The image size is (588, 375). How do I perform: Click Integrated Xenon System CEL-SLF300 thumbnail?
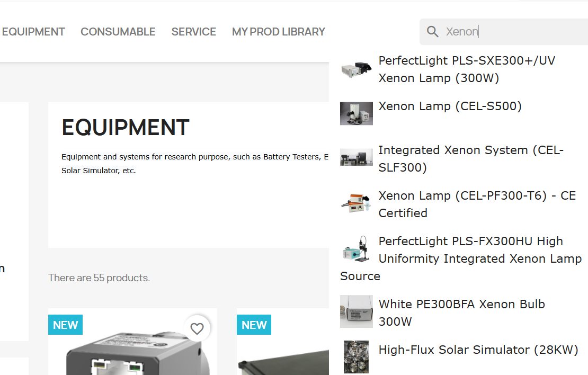357,157
